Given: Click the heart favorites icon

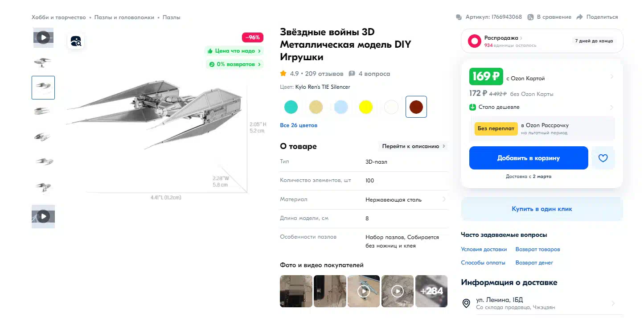Looking at the screenshot, I should 603,158.
